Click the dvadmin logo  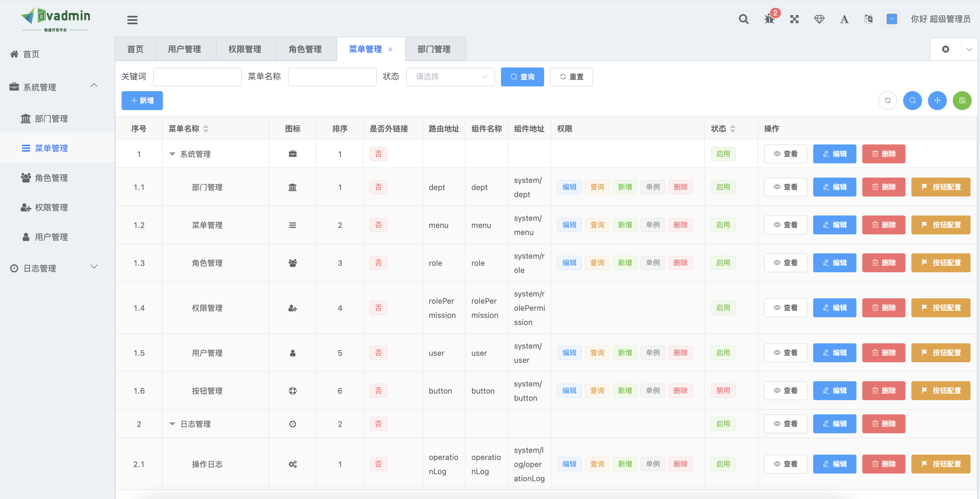point(56,20)
